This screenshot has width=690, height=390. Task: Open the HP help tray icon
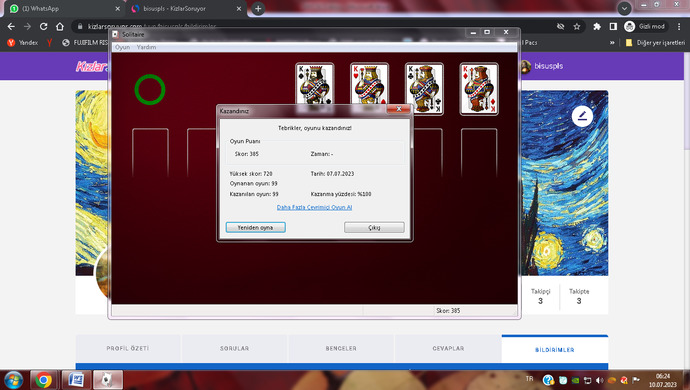click(548, 380)
